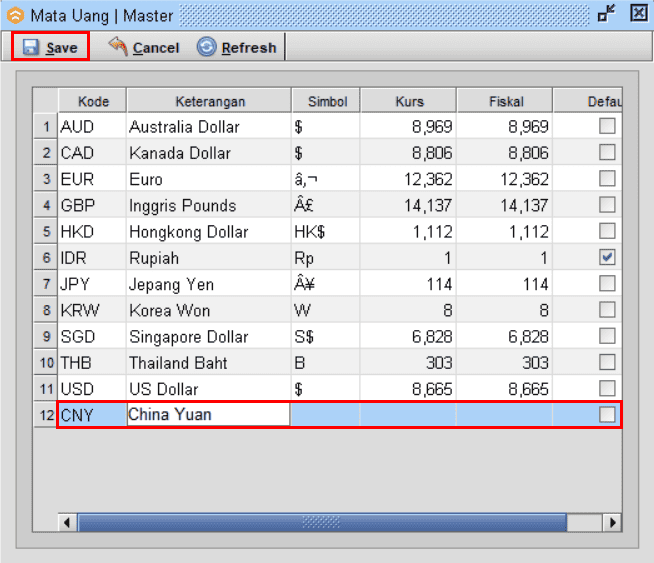Click the HK$ symbol cell
654x563 pixels.
pyautogui.click(x=326, y=231)
